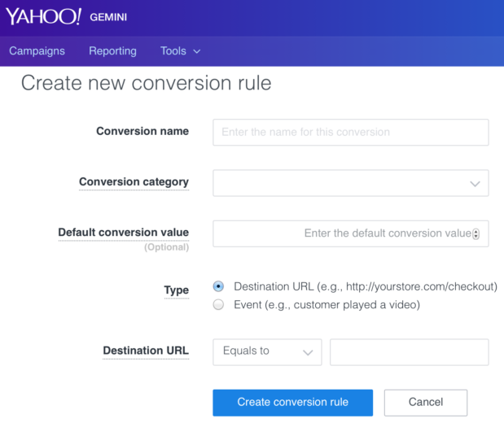Image resolution: width=504 pixels, height=423 pixels.
Task: Click the Conversion category chevron arrow
Action: pyautogui.click(x=475, y=184)
